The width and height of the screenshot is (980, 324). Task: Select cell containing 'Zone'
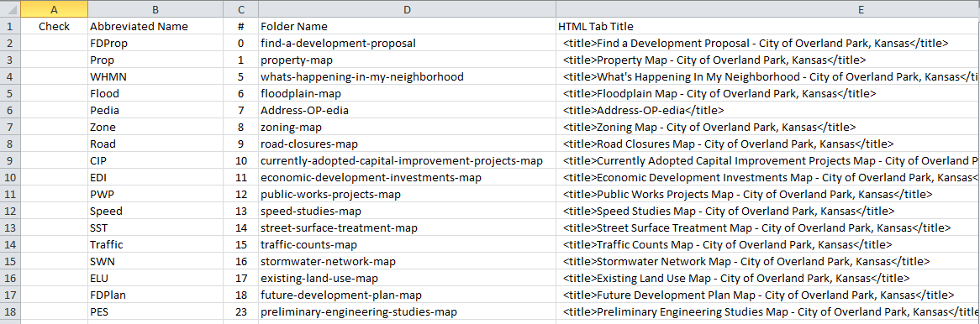[155, 128]
